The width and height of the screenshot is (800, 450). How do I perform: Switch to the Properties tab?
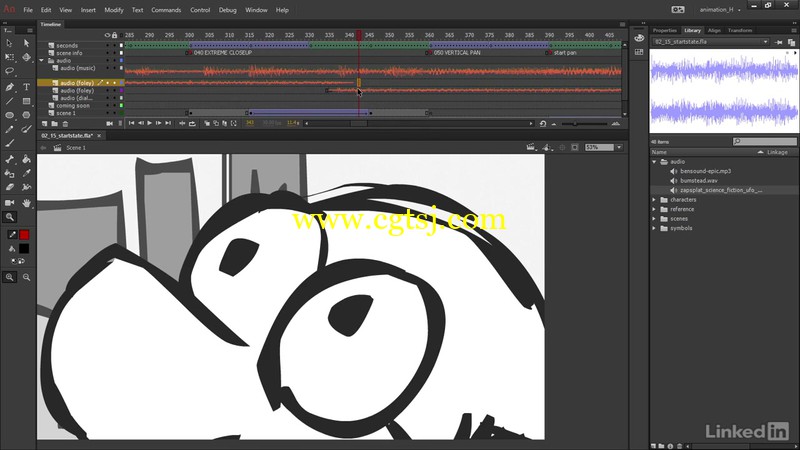point(664,31)
